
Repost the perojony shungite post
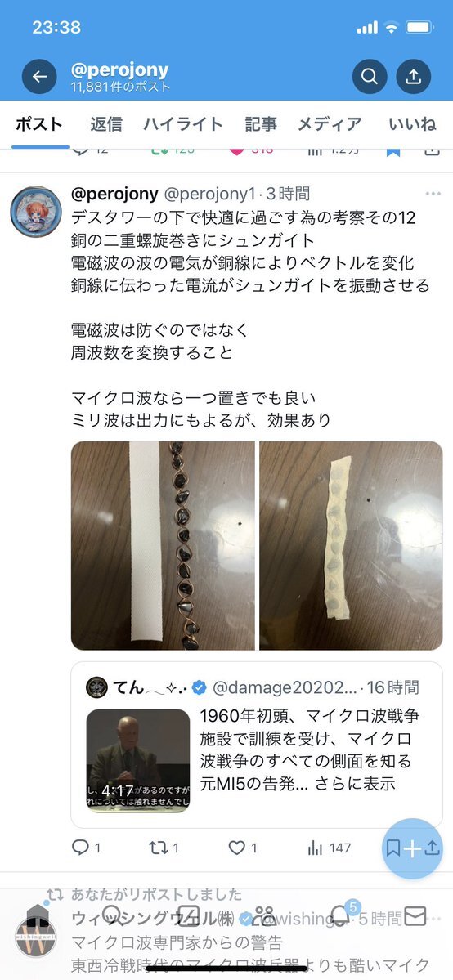(x=164, y=848)
